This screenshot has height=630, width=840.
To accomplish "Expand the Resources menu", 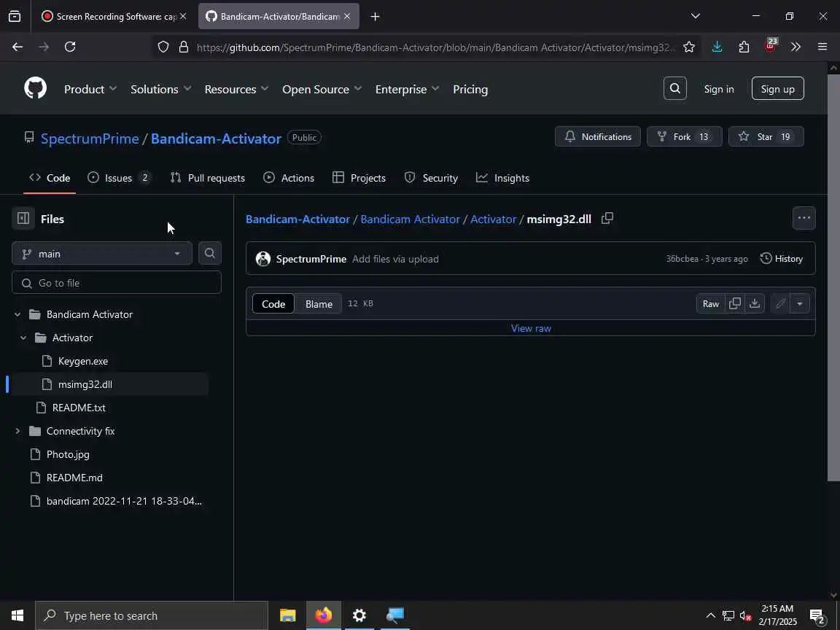I will tap(236, 89).
